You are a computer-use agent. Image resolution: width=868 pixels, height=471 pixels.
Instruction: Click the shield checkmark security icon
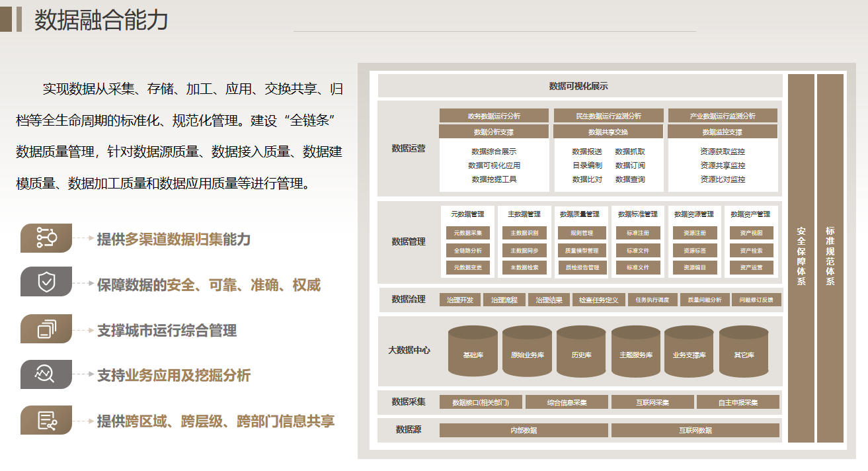tap(46, 282)
